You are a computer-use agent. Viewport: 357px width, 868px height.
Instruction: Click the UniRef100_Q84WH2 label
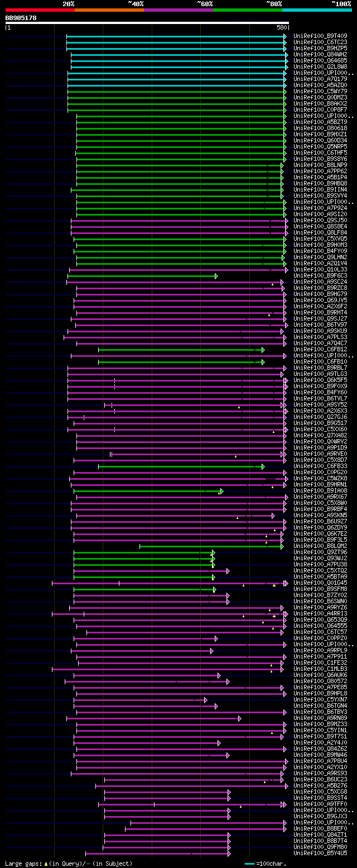[320, 54]
